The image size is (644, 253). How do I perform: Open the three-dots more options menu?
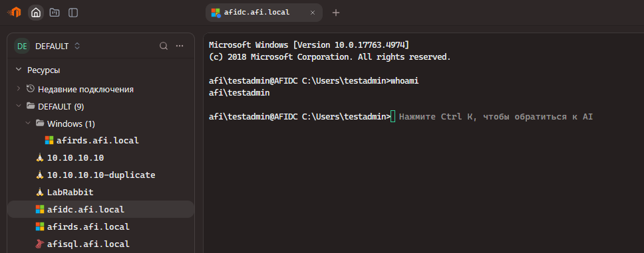(x=180, y=46)
